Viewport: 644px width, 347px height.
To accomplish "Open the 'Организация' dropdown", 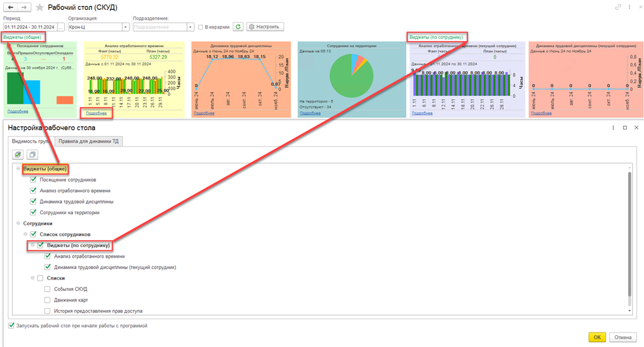I will click(x=126, y=27).
